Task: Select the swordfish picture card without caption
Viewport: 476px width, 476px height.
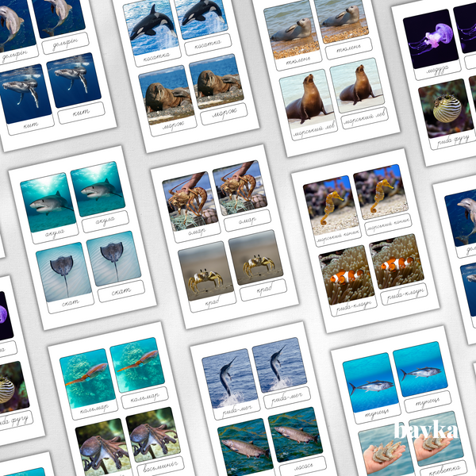Action: click(x=279, y=365)
